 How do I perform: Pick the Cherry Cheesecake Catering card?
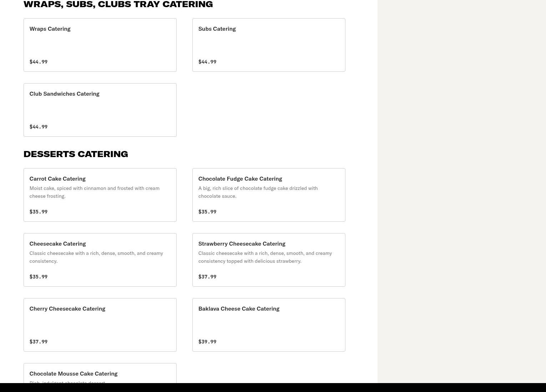(x=100, y=325)
